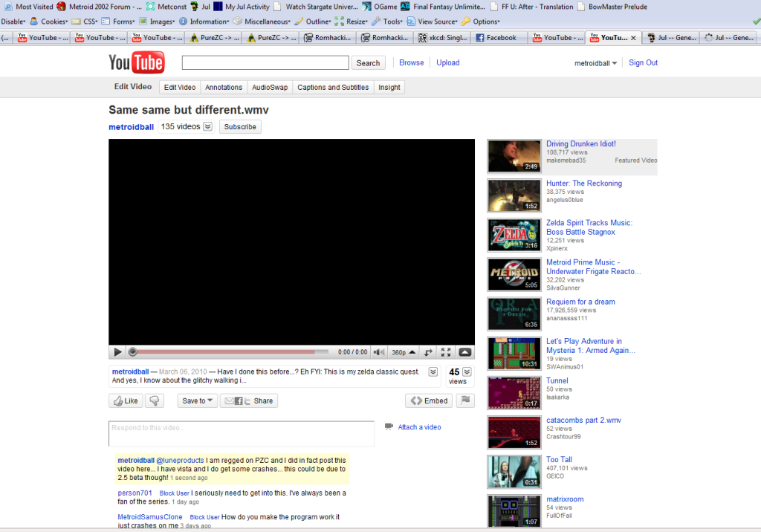Open the Zelda Spirit Tracks video thumbnail
Image resolution: width=761 pixels, height=532 pixels.
(514, 235)
